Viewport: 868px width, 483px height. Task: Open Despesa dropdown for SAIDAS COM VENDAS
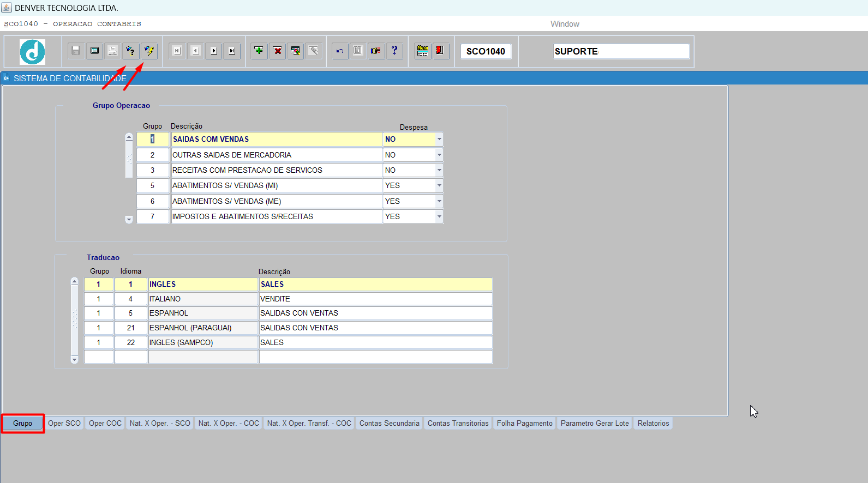click(x=439, y=140)
